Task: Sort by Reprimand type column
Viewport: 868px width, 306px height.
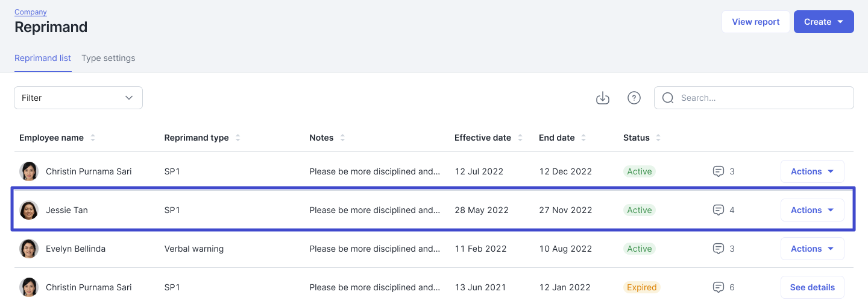Action: click(237, 138)
